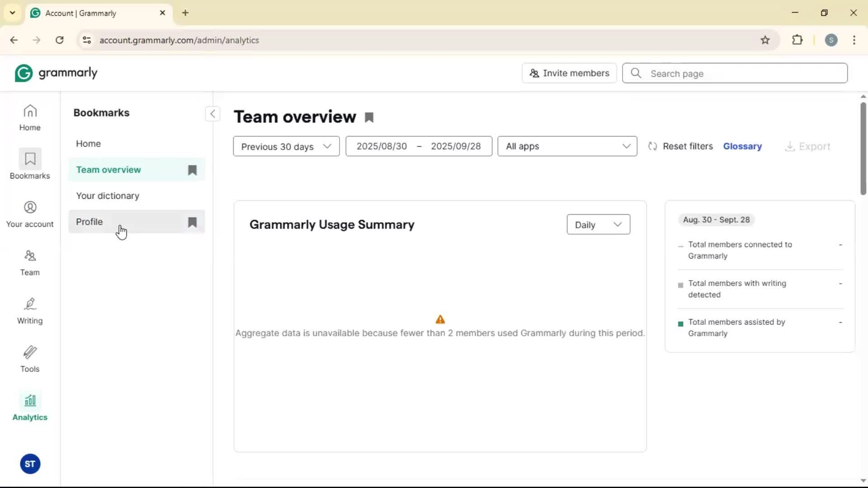The height and width of the screenshot is (488, 868).
Task: Expand the All apps dropdown
Action: (x=567, y=146)
